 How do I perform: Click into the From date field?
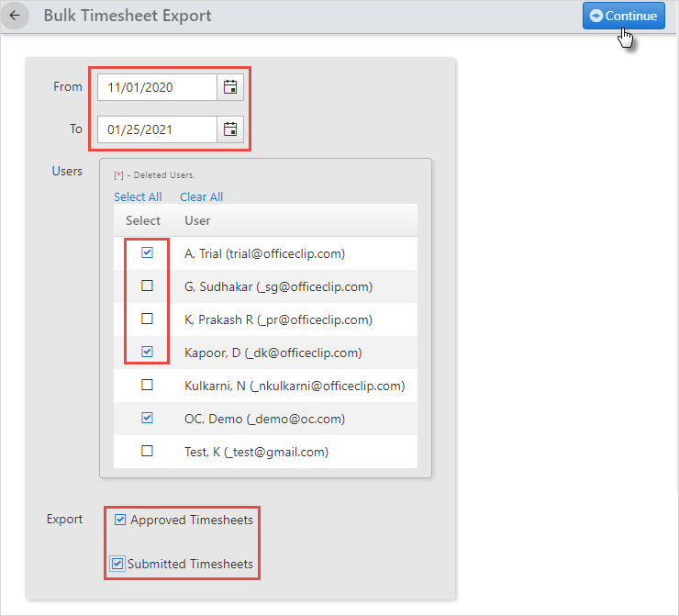coord(157,87)
